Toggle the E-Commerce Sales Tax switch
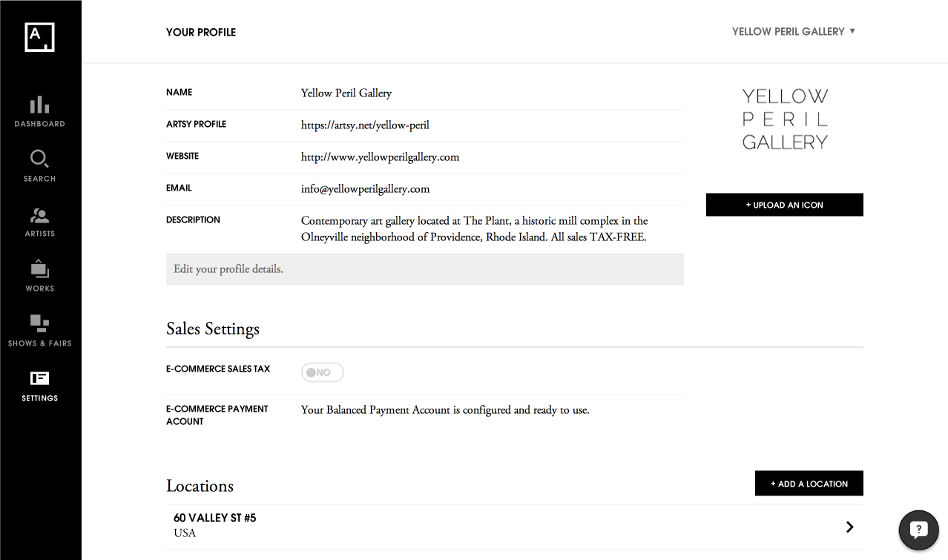The height and width of the screenshot is (560, 948). [323, 372]
